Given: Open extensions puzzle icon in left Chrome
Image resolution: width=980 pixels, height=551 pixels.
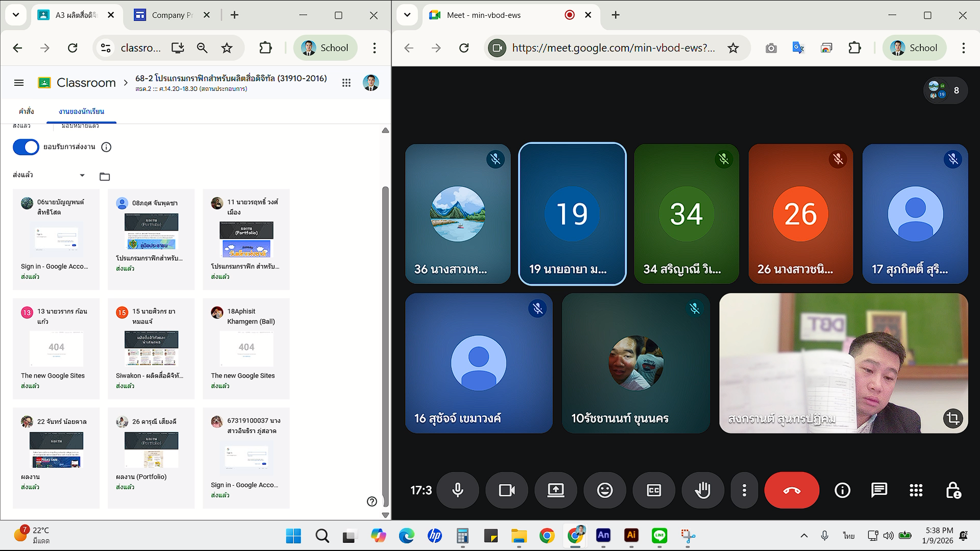Looking at the screenshot, I should pyautogui.click(x=265, y=48).
